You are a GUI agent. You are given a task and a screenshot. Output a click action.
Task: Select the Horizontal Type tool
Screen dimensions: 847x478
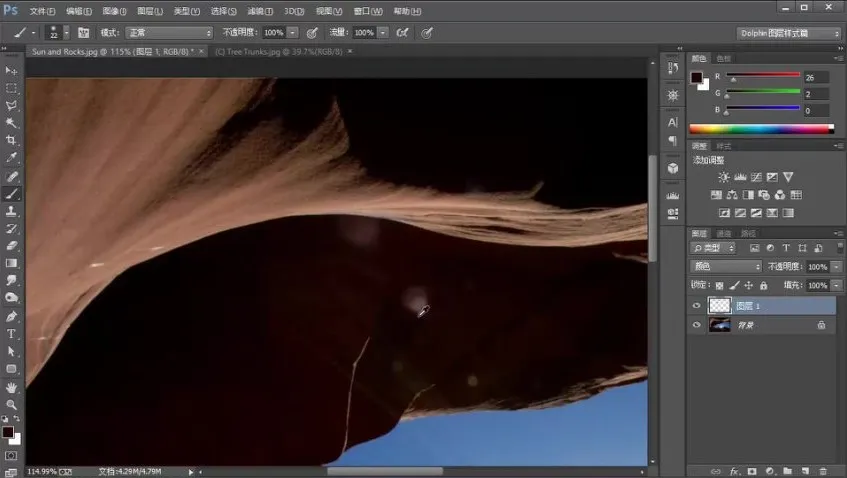11,334
